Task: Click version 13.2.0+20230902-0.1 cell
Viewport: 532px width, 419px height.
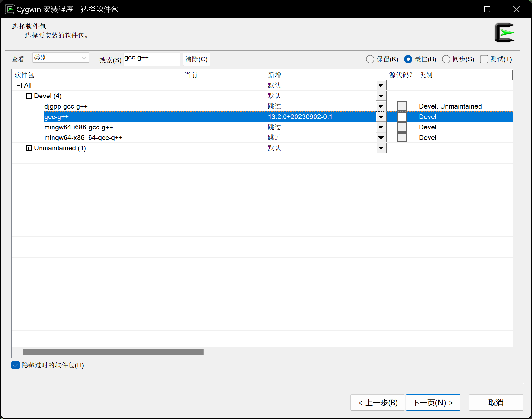Action: coord(321,117)
